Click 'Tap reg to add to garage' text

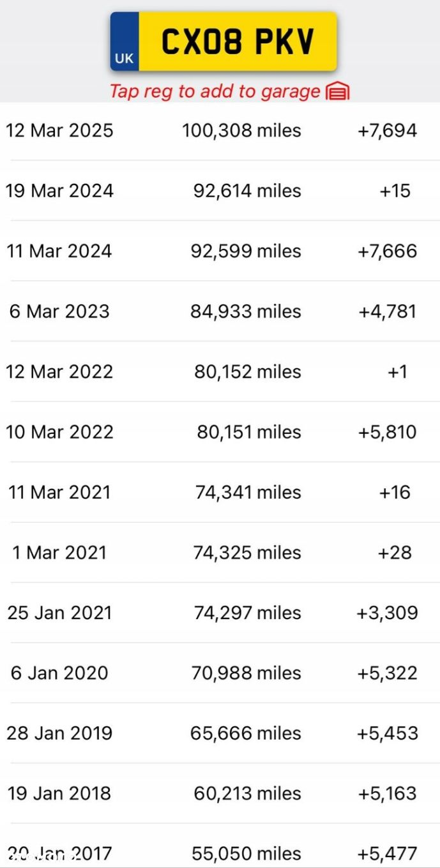coord(215,91)
